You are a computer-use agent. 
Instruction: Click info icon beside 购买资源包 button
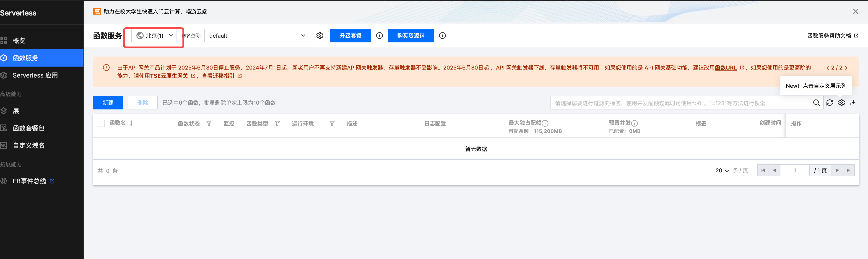(x=442, y=36)
